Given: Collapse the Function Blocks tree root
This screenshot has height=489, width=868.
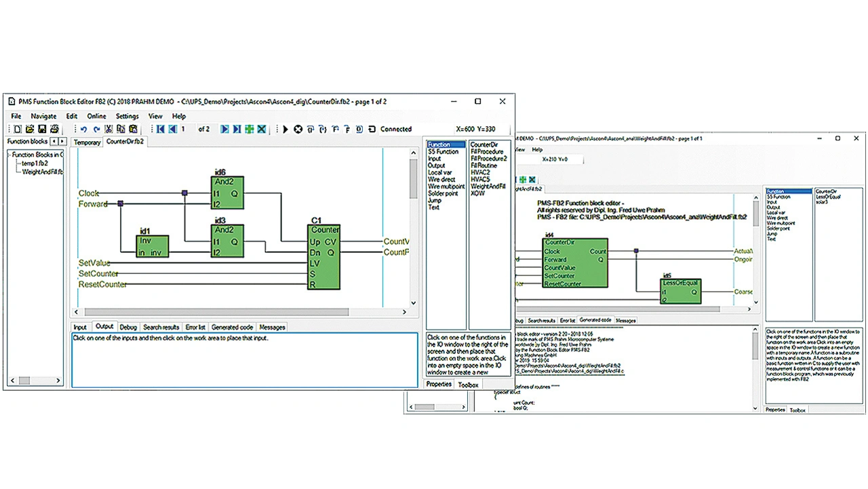Looking at the screenshot, I should coord(8,155).
